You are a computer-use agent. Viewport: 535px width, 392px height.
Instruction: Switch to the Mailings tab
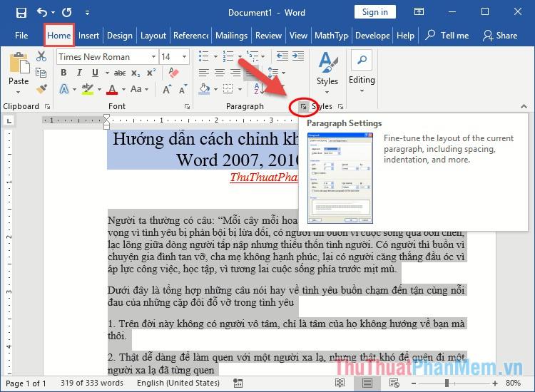point(231,36)
